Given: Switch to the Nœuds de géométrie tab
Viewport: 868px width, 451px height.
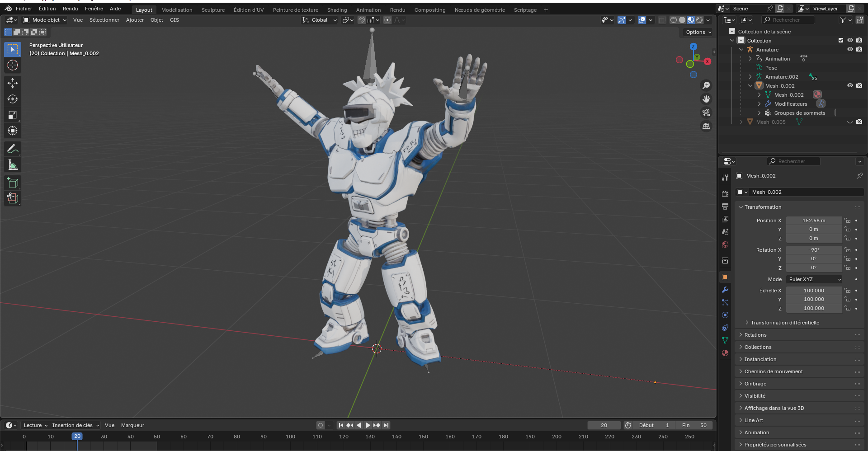Looking at the screenshot, I should point(480,10).
